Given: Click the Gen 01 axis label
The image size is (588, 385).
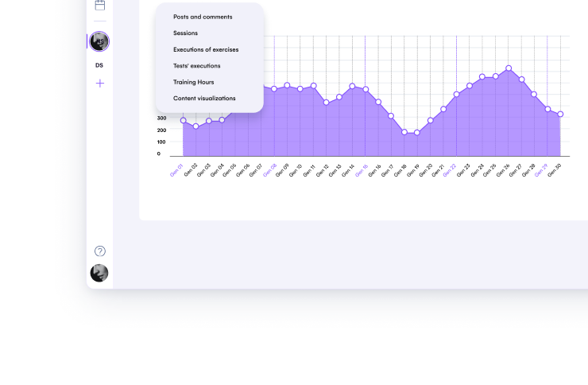Looking at the screenshot, I should click(x=176, y=170).
